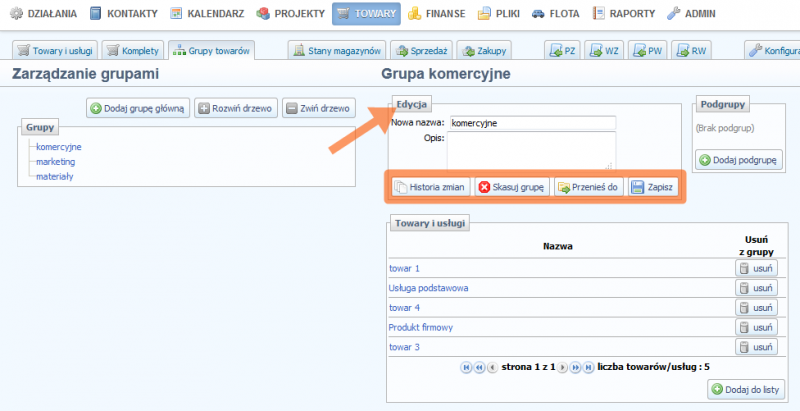Save group changes with Zapisz

[x=653, y=186]
